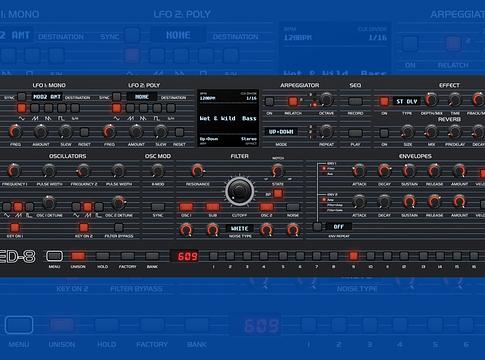This screenshot has height=360, width=485.
Task: Open the 120BPM tempo setting in display
Action: pos(207,98)
